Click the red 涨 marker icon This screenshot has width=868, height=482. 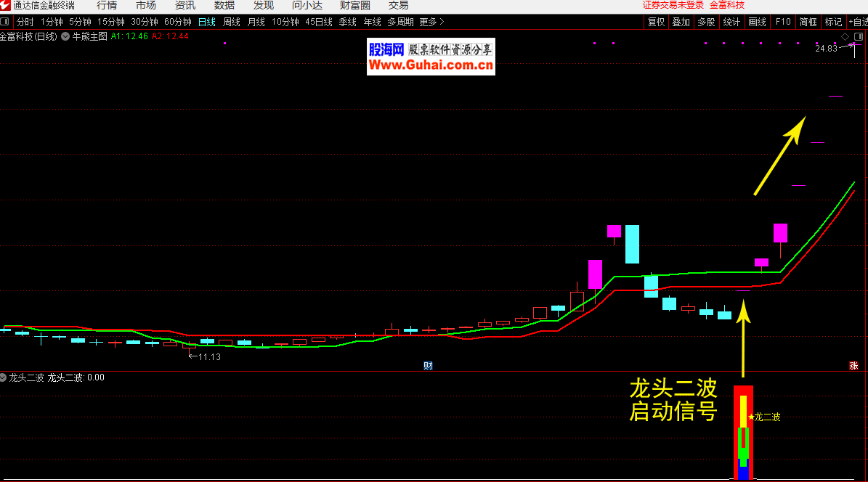853,365
